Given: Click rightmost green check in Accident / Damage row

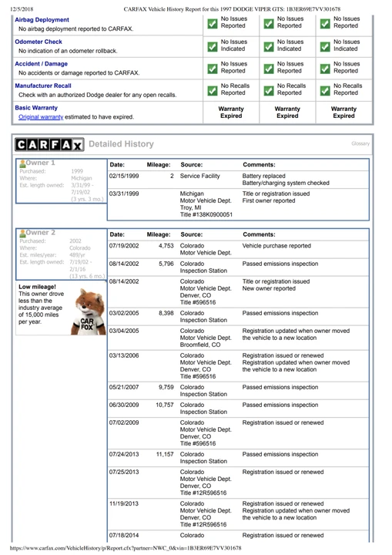Looking at the screenshot, I should click(325, 69).
